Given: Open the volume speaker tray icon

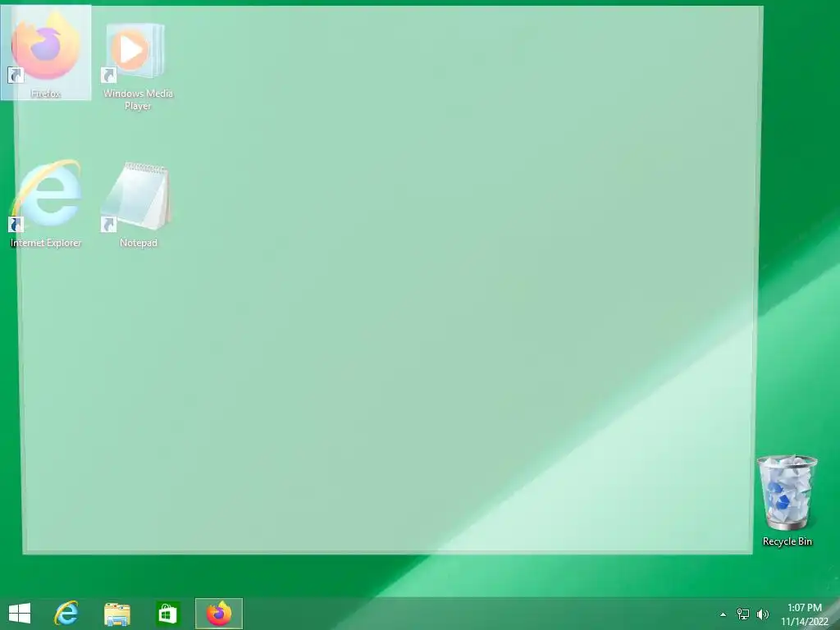Looking at the screenshot, I should [763, 614].
